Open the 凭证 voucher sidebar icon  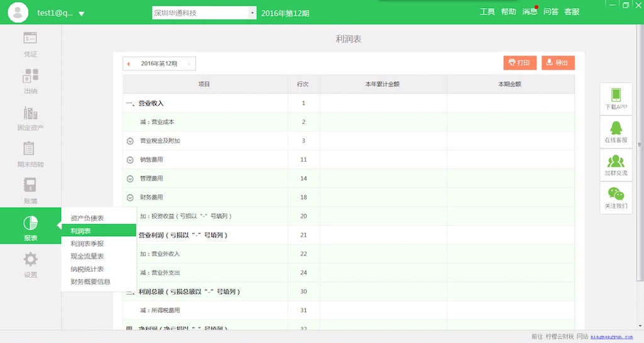pyautogui.click(x=30, y=39)
